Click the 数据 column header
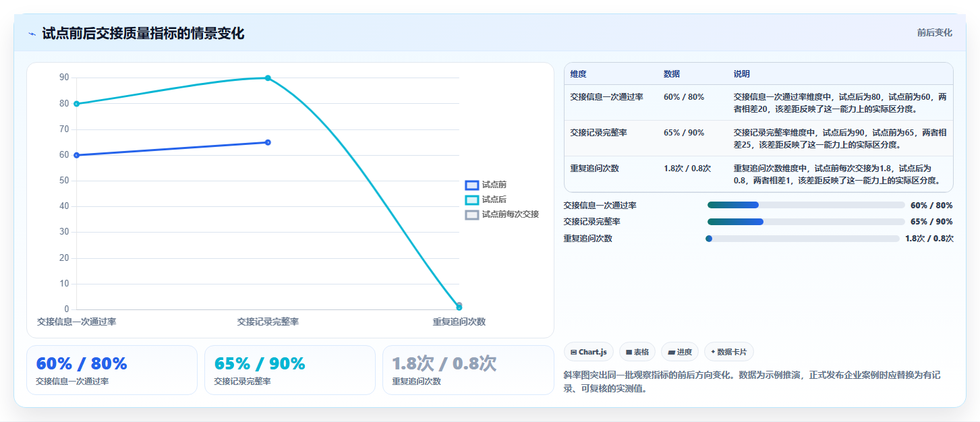 [x=672, y=74]
